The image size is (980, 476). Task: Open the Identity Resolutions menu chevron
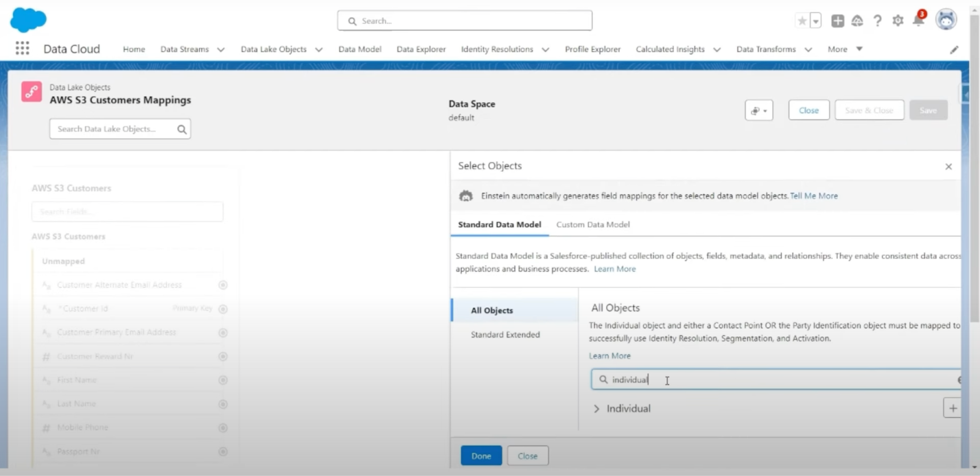coord(546,50)
